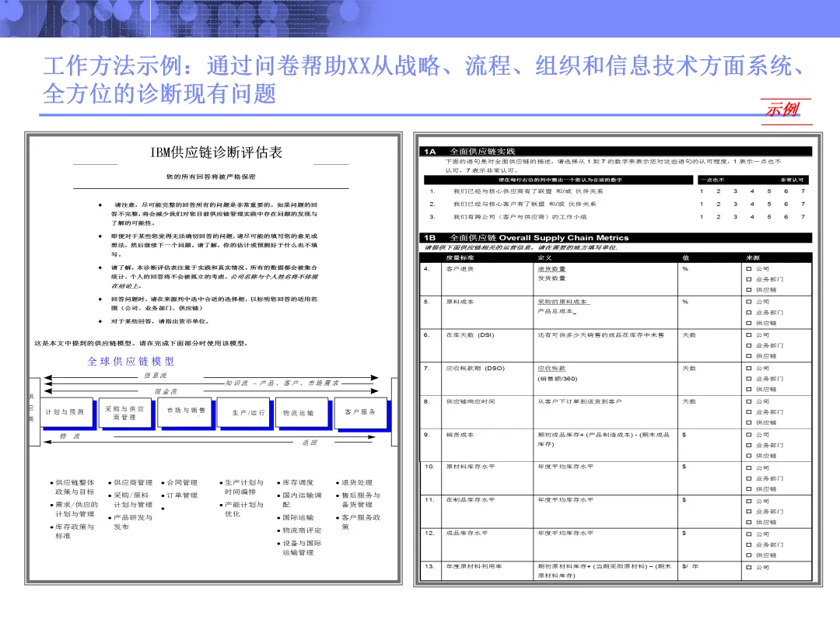Select the 采购与供应商管理 box in the model

coord(124,413)
